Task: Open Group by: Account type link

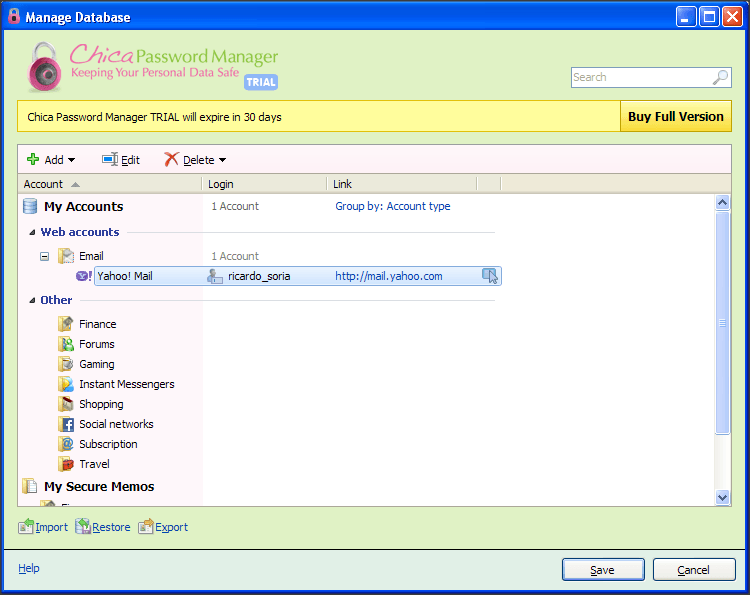Action: tap(393, 206)
